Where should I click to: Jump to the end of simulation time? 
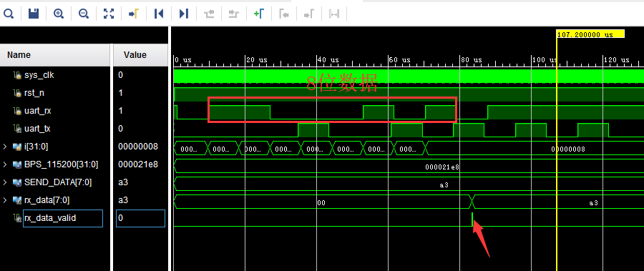pos(184,14)
